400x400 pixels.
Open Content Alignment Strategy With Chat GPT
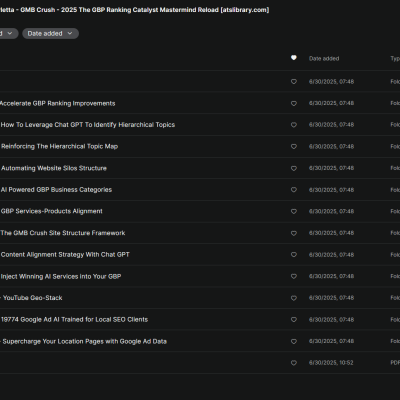pyautogui.click(x=65, y=254)
